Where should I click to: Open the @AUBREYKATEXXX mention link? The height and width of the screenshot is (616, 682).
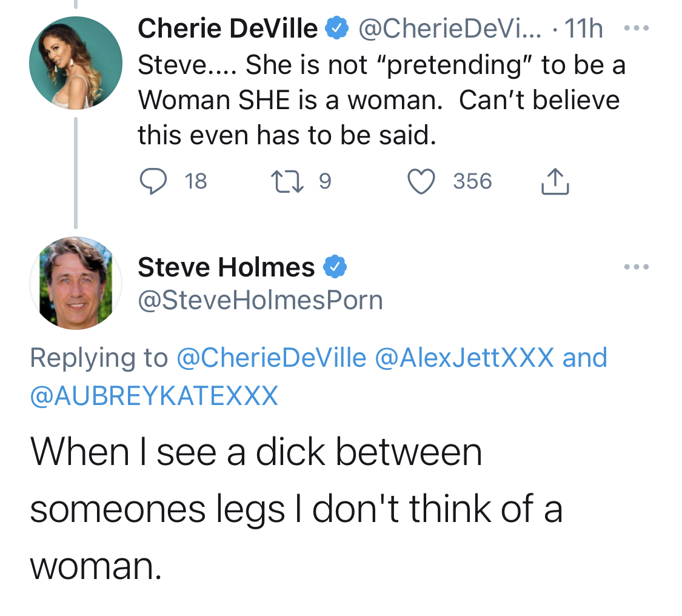point(154,395)
